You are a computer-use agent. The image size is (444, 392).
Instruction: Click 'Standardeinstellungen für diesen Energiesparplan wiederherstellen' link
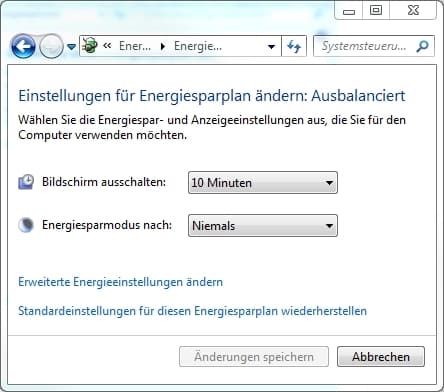192,311
